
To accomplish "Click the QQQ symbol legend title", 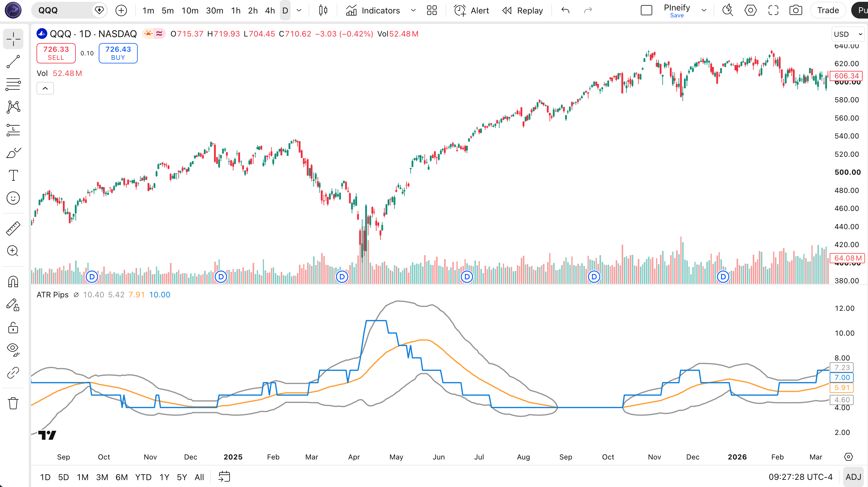I will point(93,34).
